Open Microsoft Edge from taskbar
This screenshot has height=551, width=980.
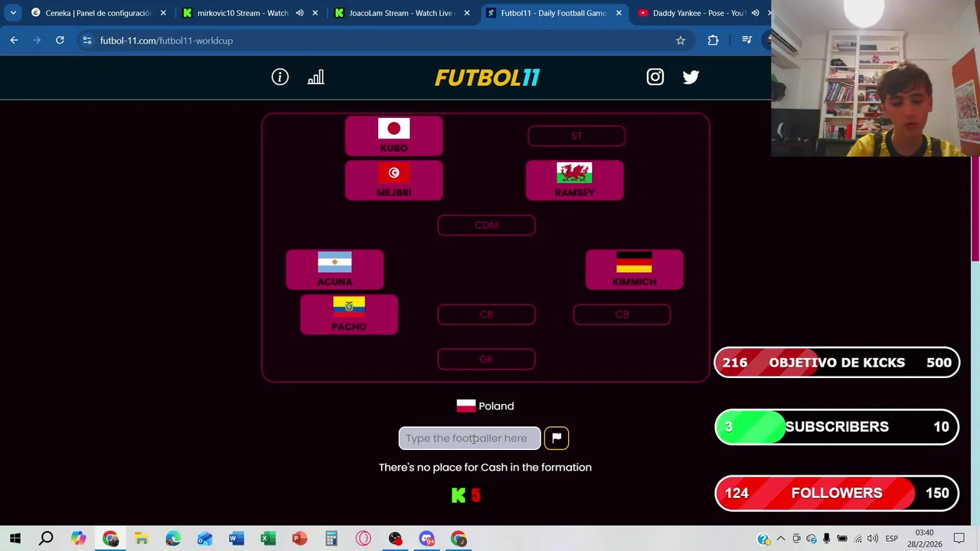coord(173,539)
